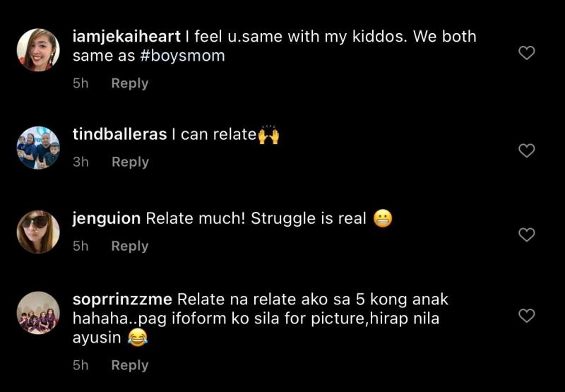565x392 pixels.
Task: Open soprrinzzme's group photo avatar
Action: [x=38, y=313]
